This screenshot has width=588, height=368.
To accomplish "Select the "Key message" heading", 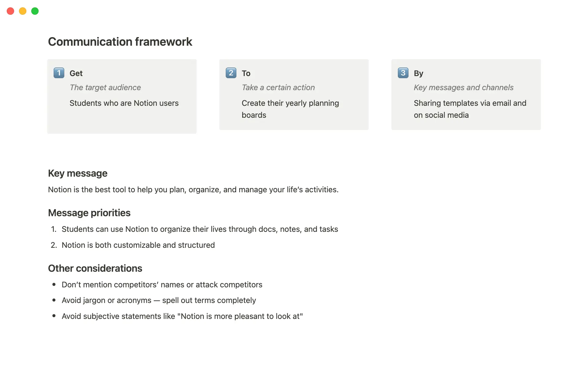I will (77, 173).
